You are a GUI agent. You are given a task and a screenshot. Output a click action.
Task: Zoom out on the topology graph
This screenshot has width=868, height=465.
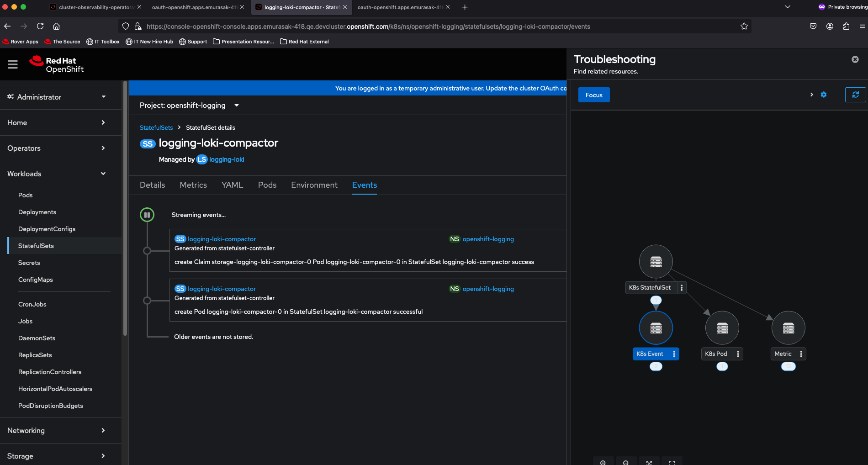click(x=626, y=462)
